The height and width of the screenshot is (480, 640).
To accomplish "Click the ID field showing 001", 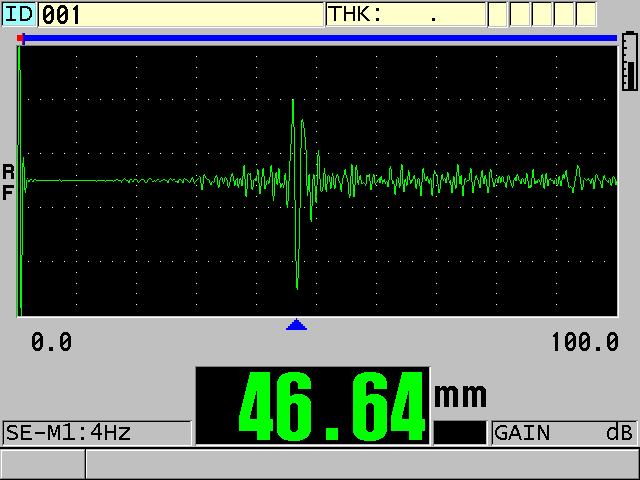I will pos(180,14).
